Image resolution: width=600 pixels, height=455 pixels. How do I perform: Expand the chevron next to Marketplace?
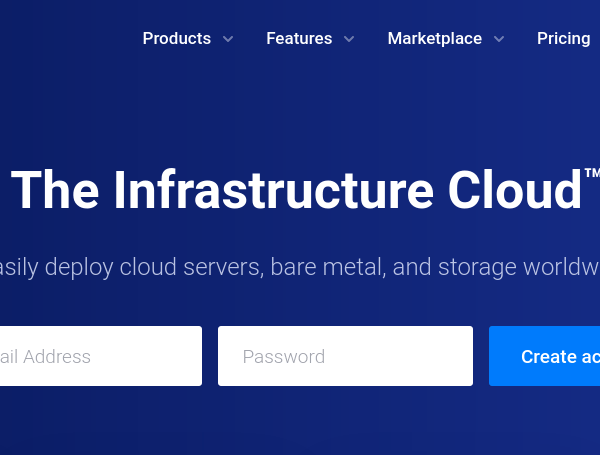pos(499,39)
